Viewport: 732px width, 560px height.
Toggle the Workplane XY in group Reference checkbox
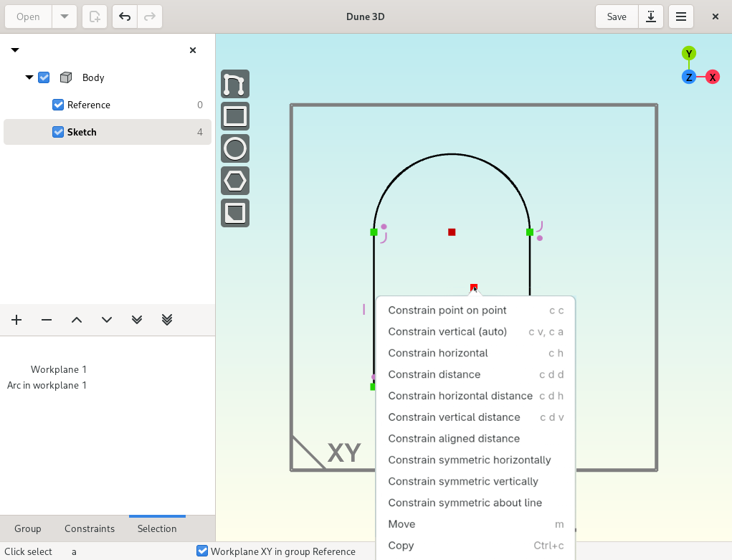(202, 551)
